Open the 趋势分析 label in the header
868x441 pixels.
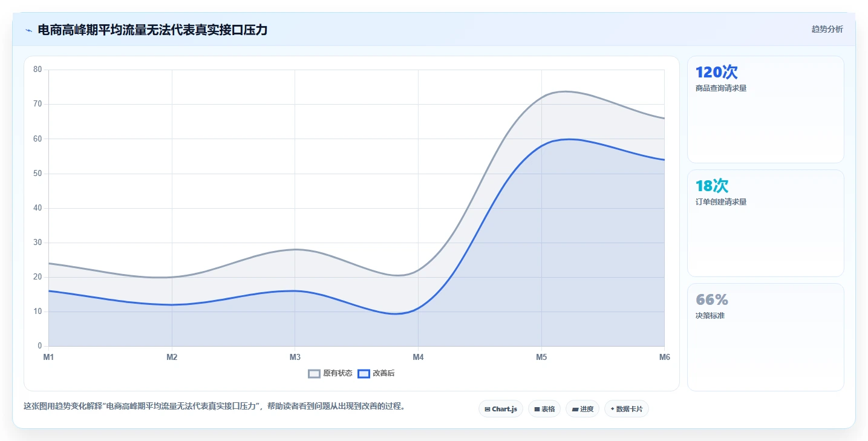(x=827, y=29)
